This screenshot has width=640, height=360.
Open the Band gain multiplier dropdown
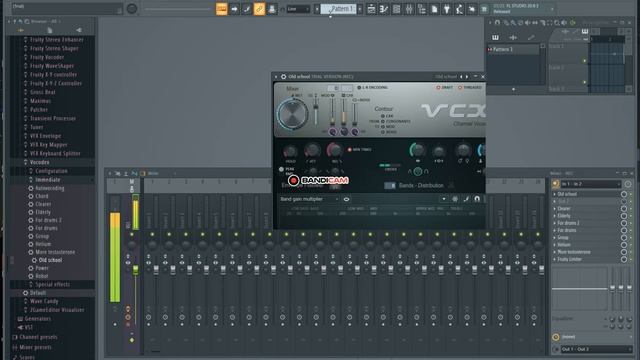(309, 199)
